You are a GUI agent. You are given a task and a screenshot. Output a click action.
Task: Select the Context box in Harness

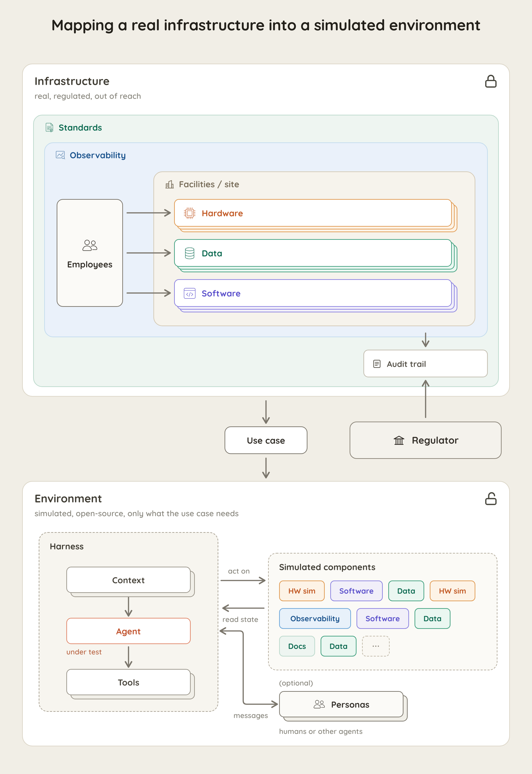(x=128, y=580)
